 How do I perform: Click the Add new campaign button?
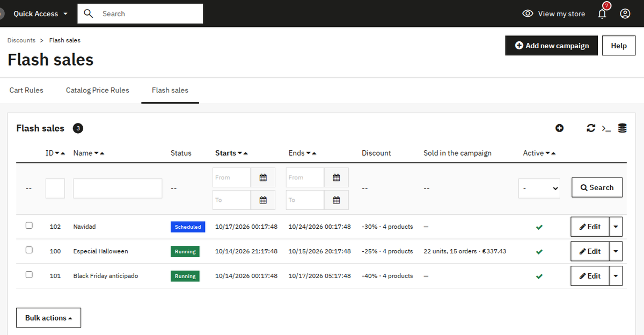click(x=552, y=46)
